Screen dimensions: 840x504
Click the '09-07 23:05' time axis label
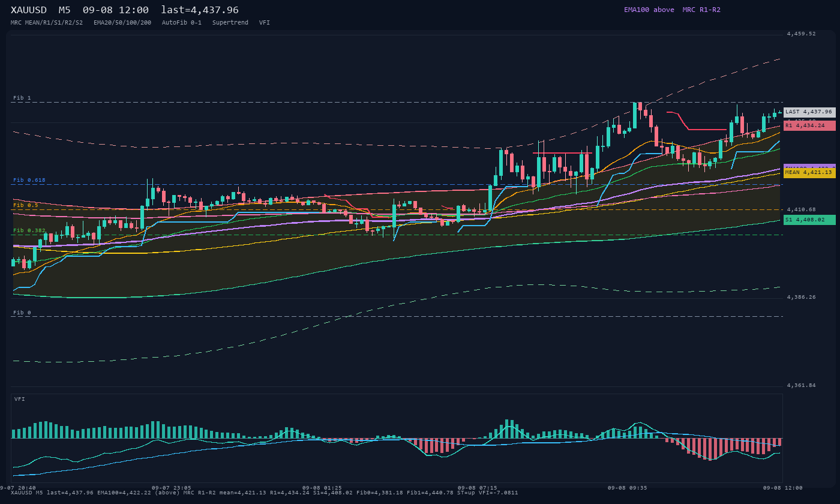tap(172, 488)
